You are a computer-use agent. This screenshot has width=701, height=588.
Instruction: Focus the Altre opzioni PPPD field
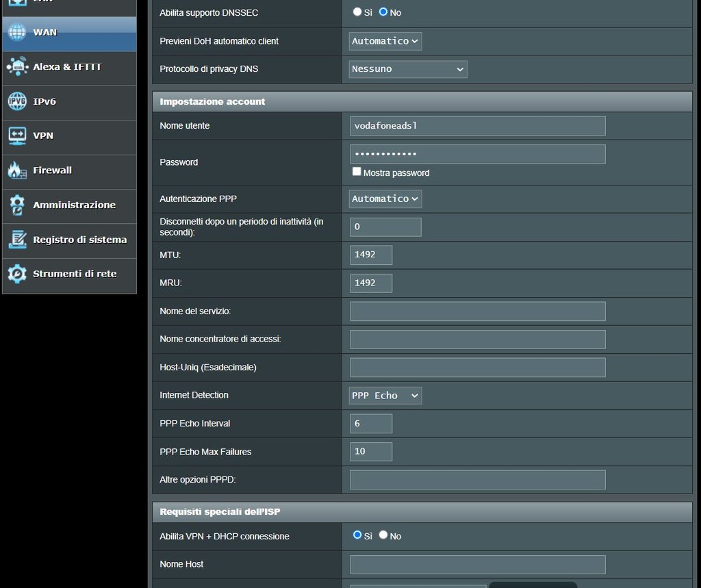477,480
